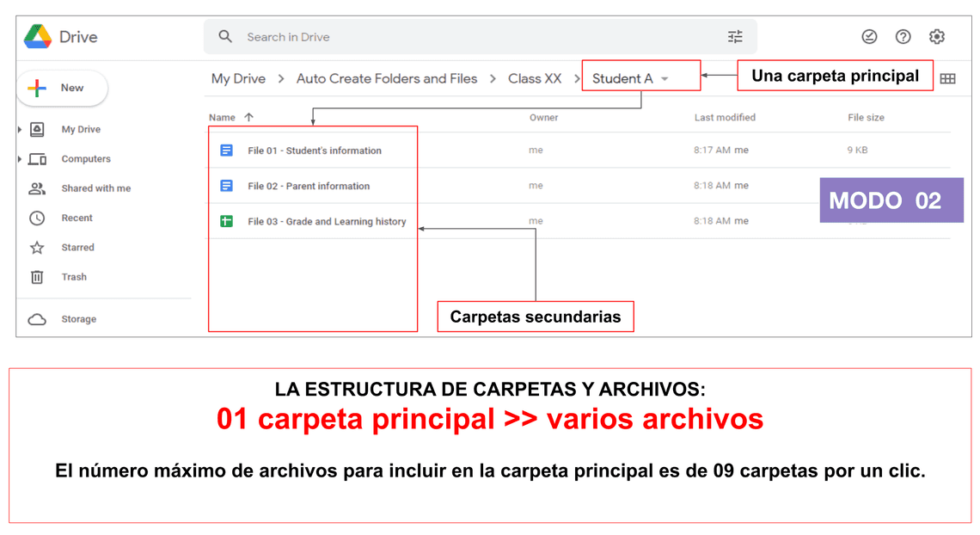Open Shared with me section

(95, 188)
